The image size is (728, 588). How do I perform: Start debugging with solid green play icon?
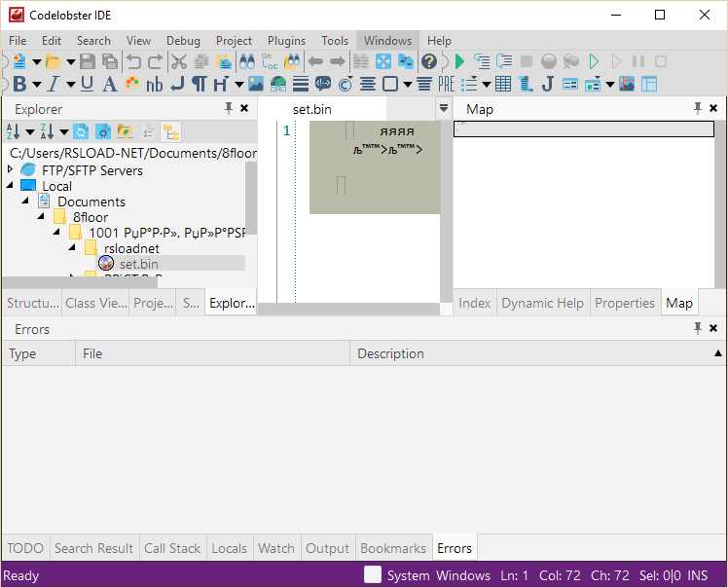459,61
